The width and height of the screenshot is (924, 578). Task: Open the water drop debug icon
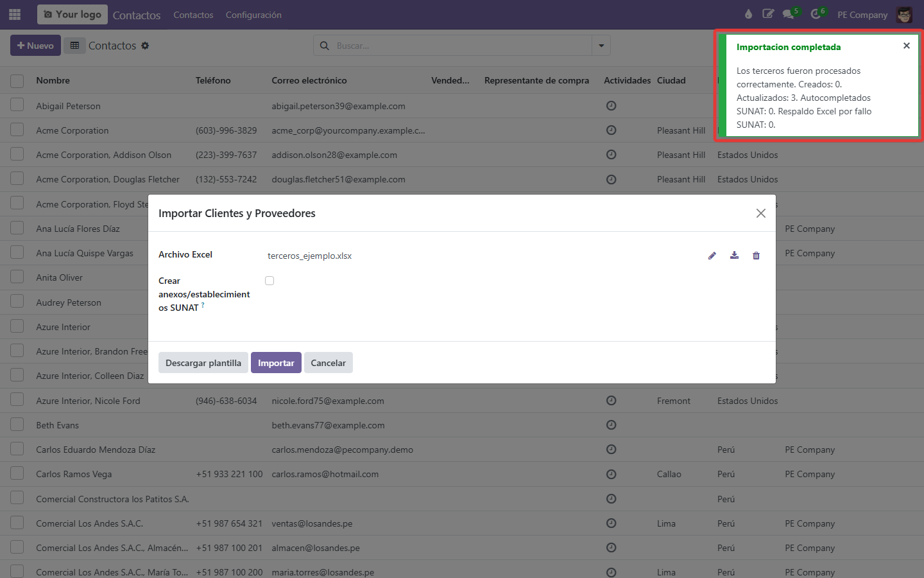(x=748, y=14)
